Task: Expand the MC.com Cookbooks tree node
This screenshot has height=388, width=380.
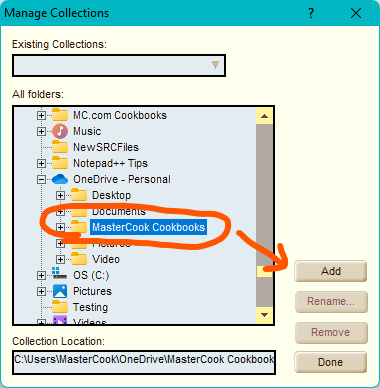Action: [x=41, y=115]
